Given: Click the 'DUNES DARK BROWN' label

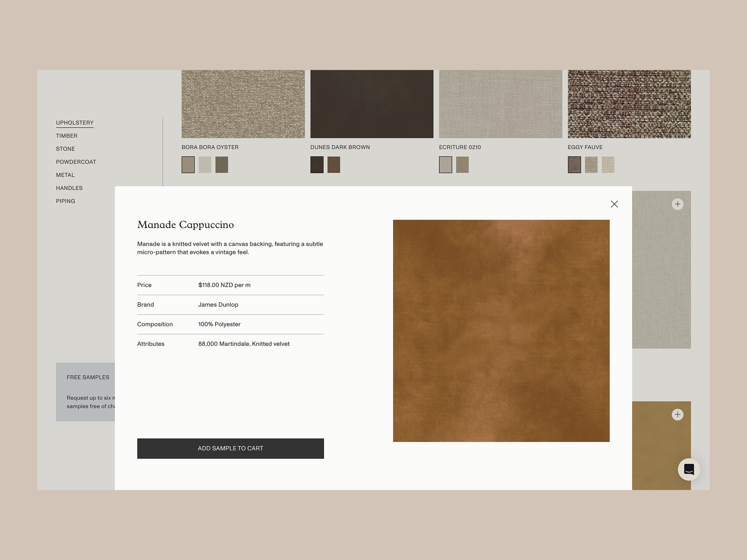Looking at the screenshot, I should [x=340, y=147].
